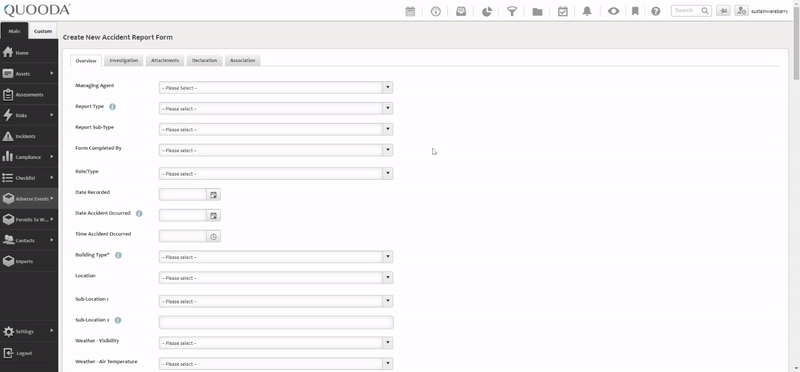
Task: Switch to the Custom sidebar tab
Action: click(43, 31)
